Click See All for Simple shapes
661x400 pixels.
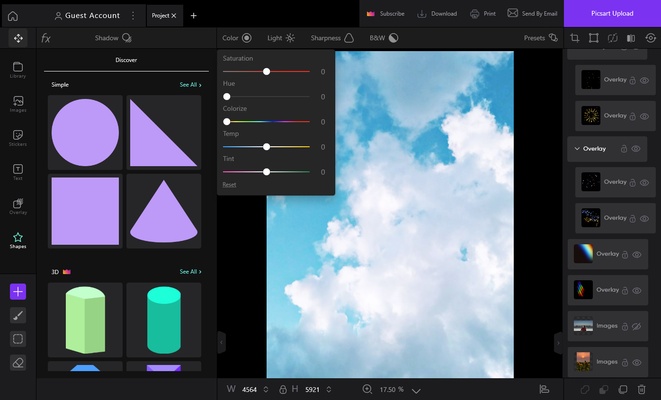191,85
